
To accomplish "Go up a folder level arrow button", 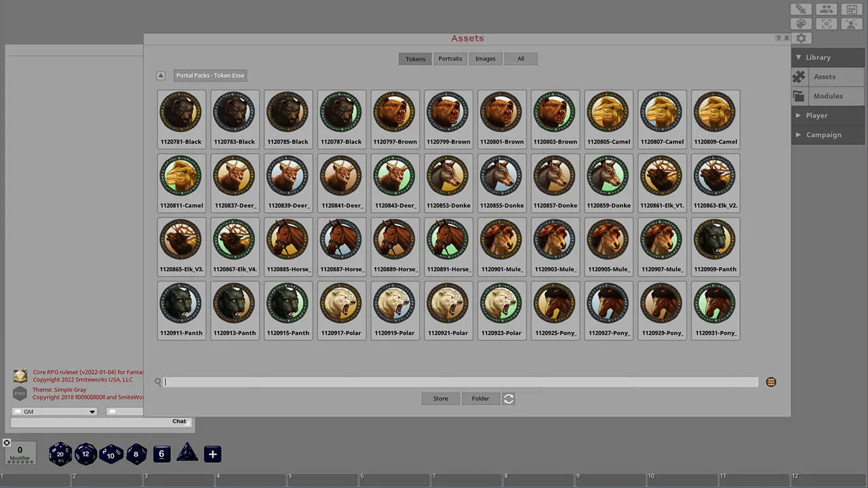I will (161, 76).
